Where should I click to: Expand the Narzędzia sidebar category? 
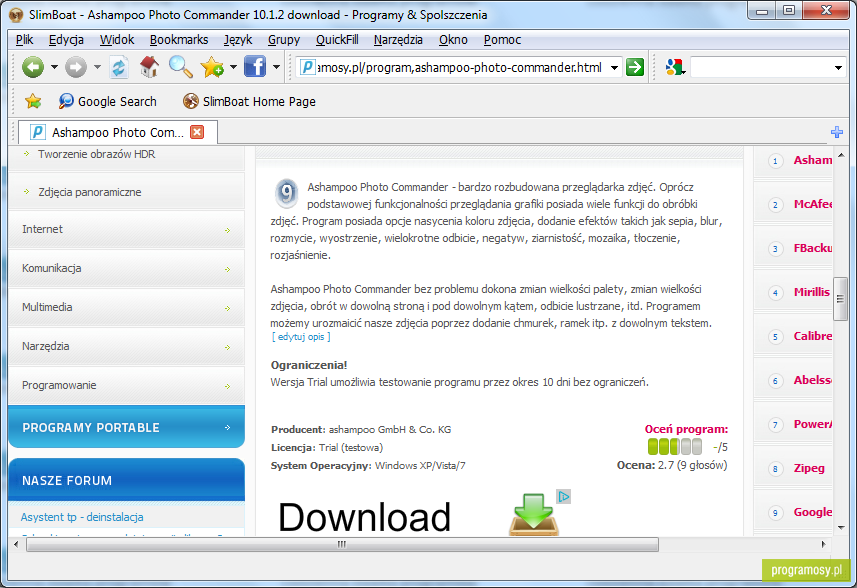126,346
